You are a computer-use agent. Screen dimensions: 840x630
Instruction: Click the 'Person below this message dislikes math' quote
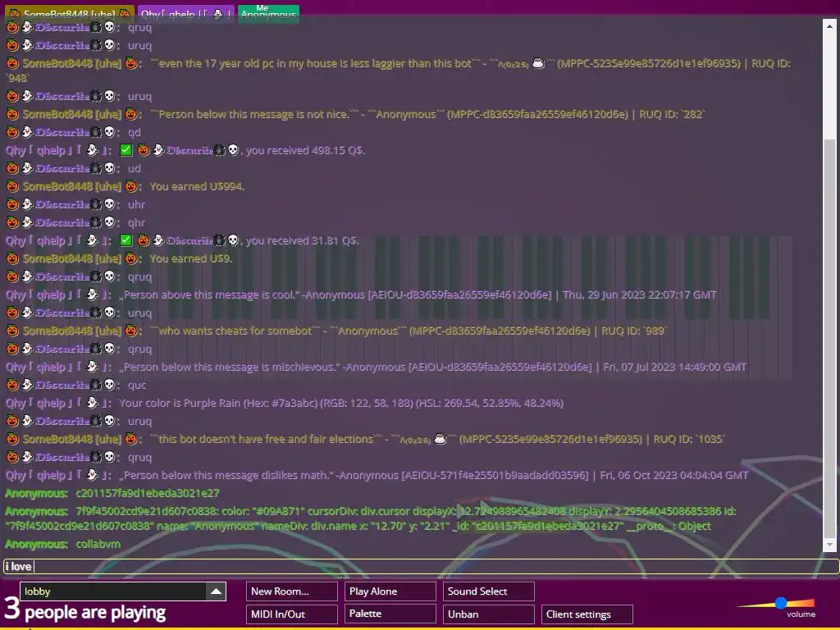click(226, 475)
